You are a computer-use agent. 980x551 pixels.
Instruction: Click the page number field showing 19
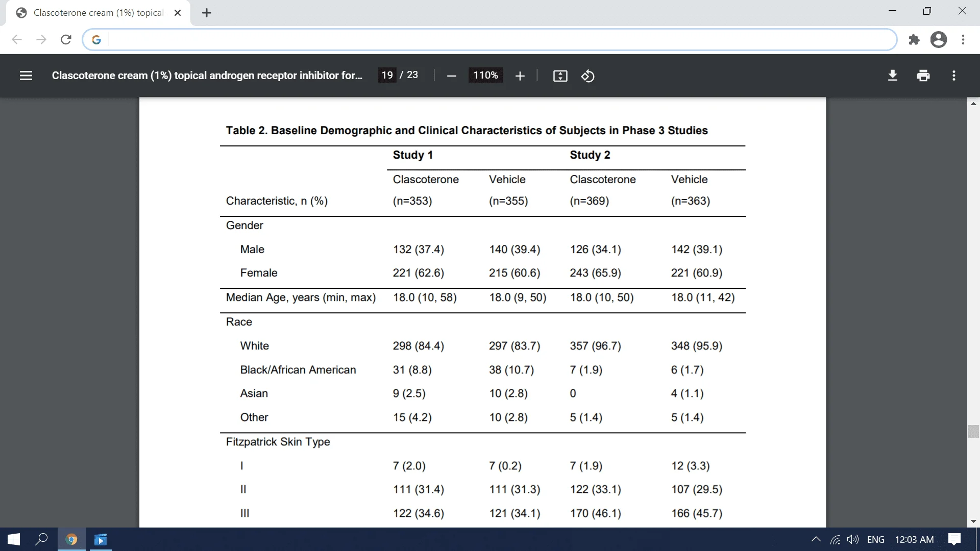[387, 75]
